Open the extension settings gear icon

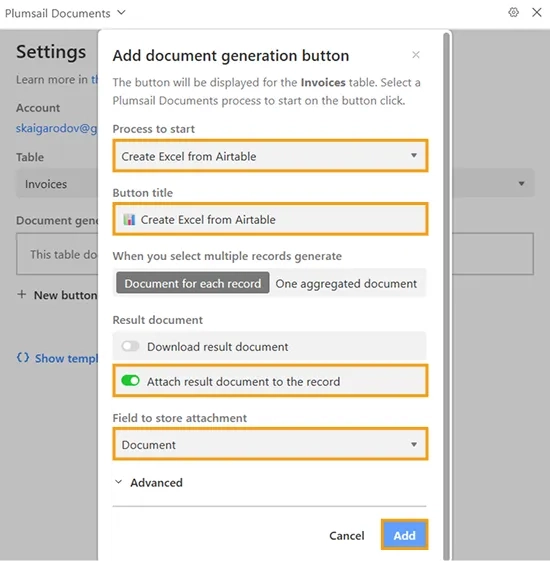(x=513, y=13)
